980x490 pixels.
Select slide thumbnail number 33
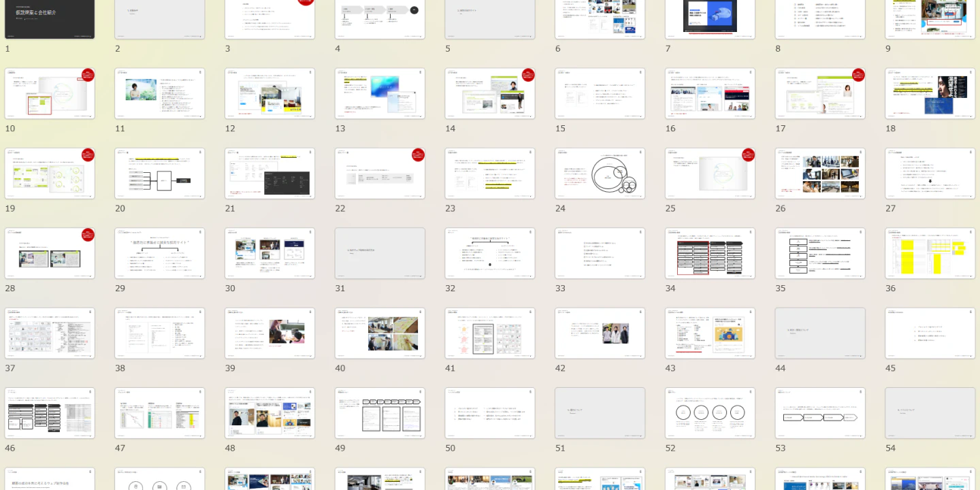pyautogui.click(x=600, y=254)
